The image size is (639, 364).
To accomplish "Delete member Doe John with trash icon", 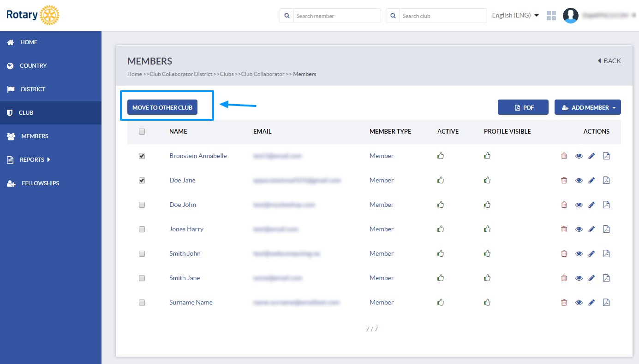I will point(564,205).
